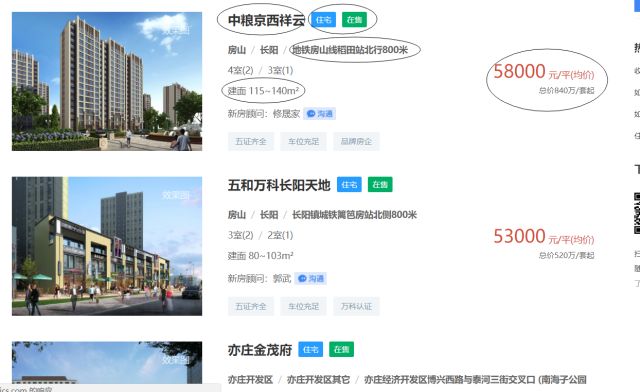
Task: Click the 53000 元/平 price text
Action: point(544,237)
